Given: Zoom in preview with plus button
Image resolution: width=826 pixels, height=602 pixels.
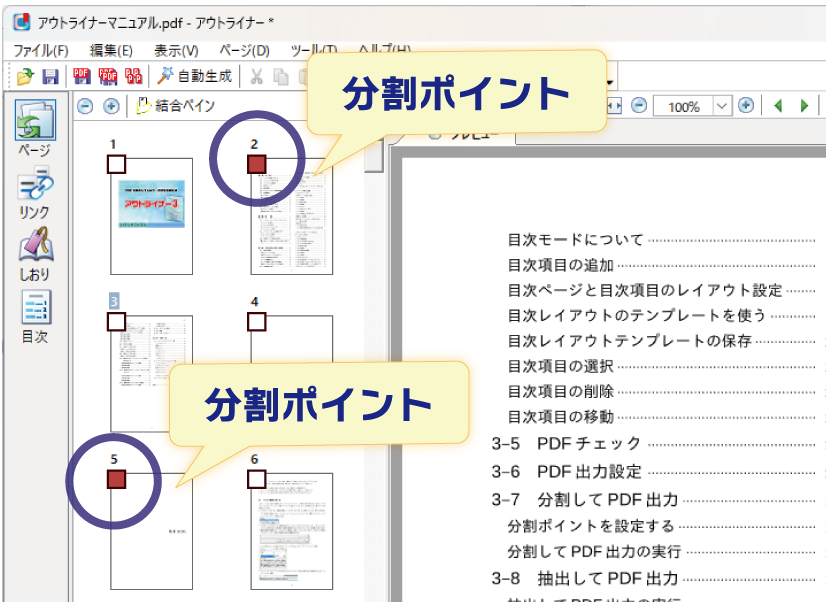Looking at the screenshot, I should pos(746,106).
